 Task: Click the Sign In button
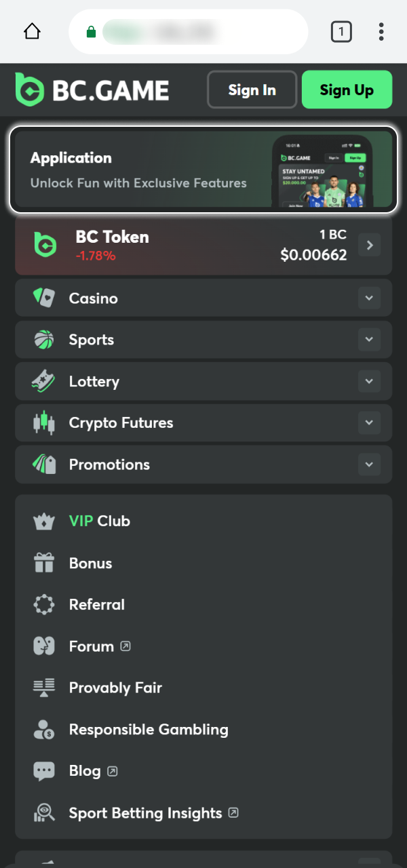pos(252,89)
